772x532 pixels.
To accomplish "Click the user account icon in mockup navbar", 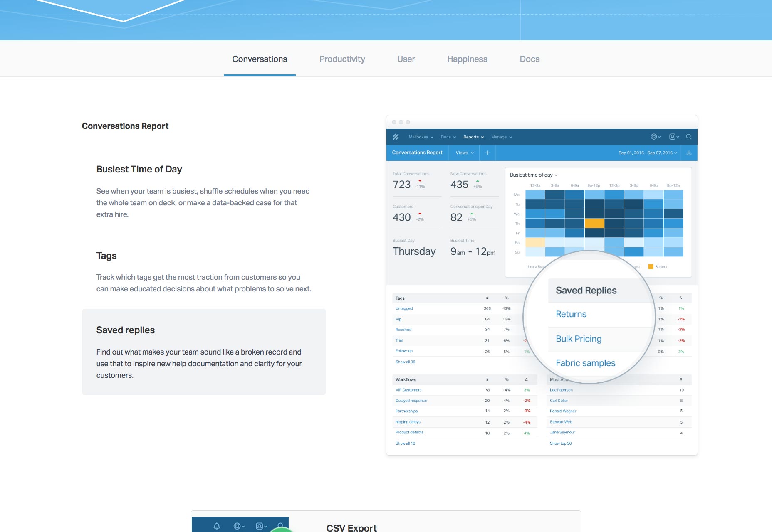I will pos(674,137).
